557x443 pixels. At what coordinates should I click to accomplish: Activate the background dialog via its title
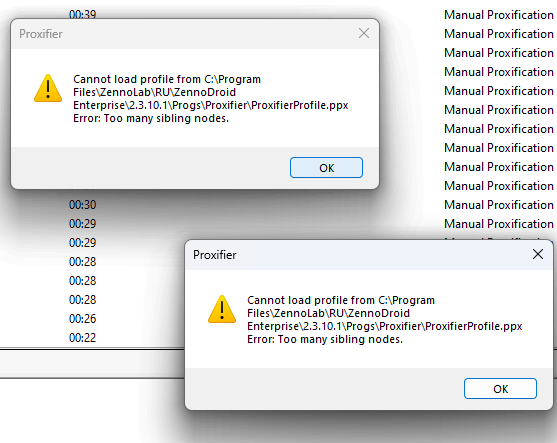pyautogui.click(x=41, y=34)
